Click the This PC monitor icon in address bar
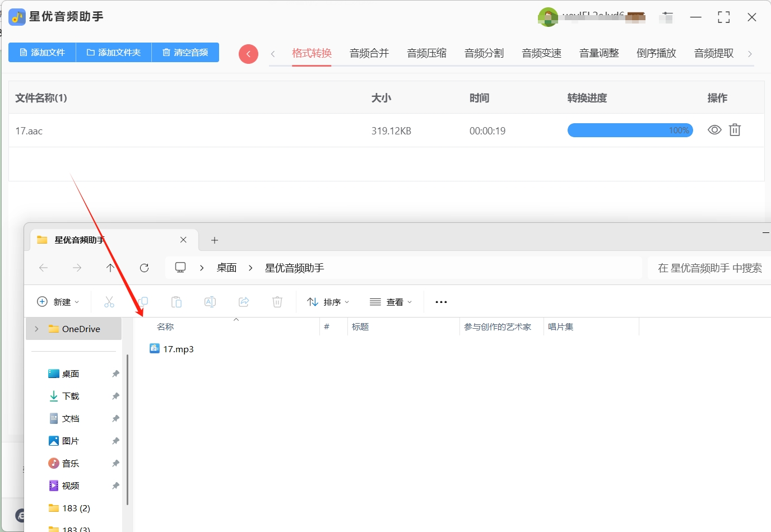This screenshot has height=532, width=771. point(180,268)
